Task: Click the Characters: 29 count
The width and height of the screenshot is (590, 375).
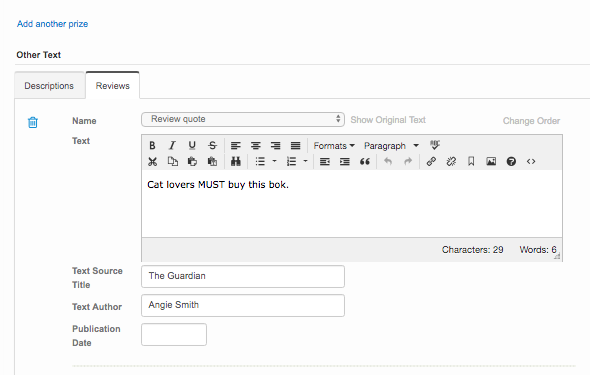Action: coord(472,250)
